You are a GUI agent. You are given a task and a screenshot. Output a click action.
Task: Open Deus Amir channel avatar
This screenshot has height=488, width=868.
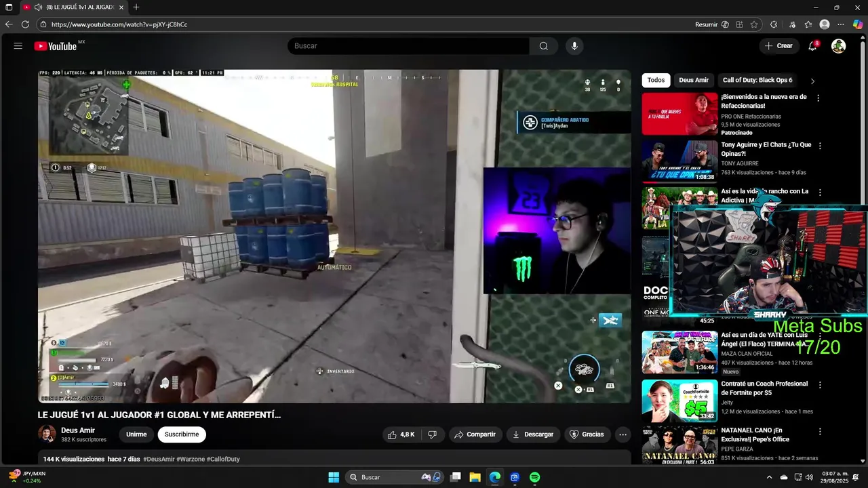47,434
